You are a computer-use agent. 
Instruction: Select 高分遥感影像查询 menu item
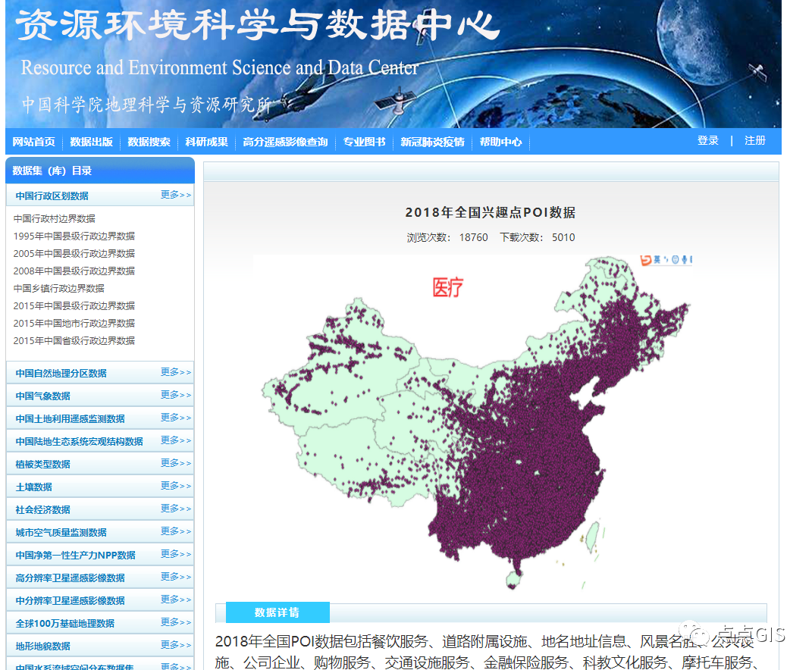pos(285,142)
